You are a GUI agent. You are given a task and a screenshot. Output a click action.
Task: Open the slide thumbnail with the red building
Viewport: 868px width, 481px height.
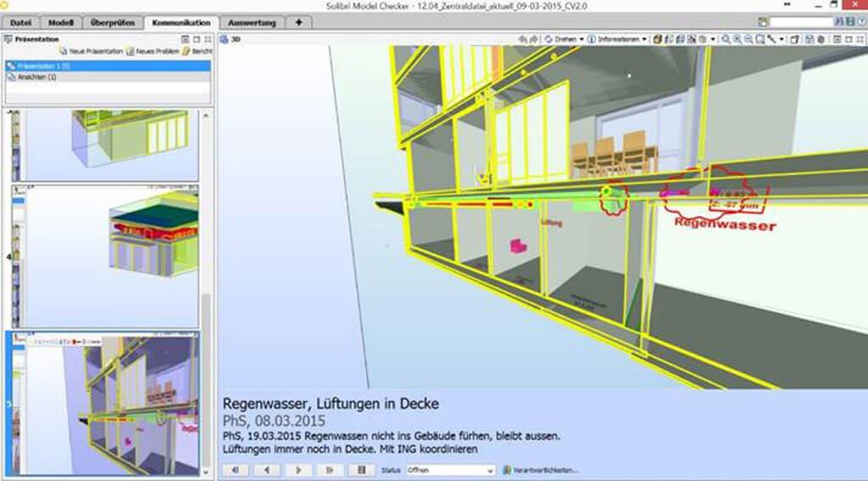[x=105, y=257]
